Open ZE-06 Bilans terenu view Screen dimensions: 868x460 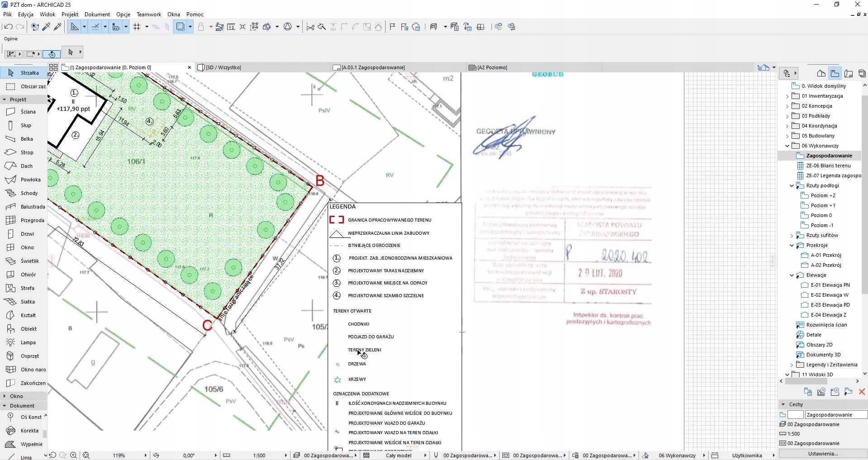(x=828, y=166)
